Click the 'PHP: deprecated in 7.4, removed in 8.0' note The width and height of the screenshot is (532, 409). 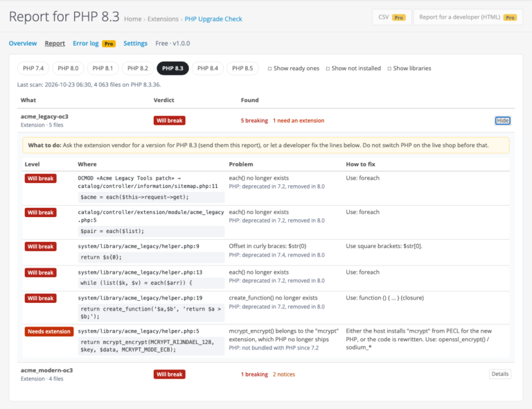[x=276, y=255]
